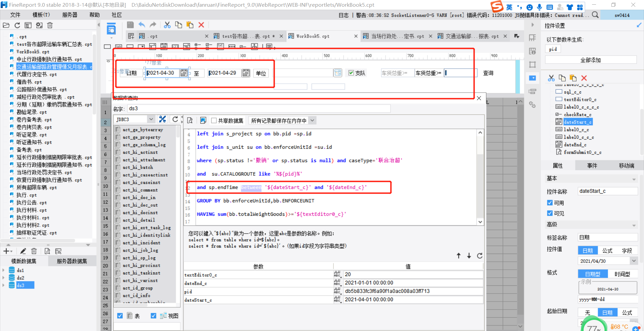Select the date widget tool in parameter toolbar
This screenshot has width=644, height=331.
[164, 46]
